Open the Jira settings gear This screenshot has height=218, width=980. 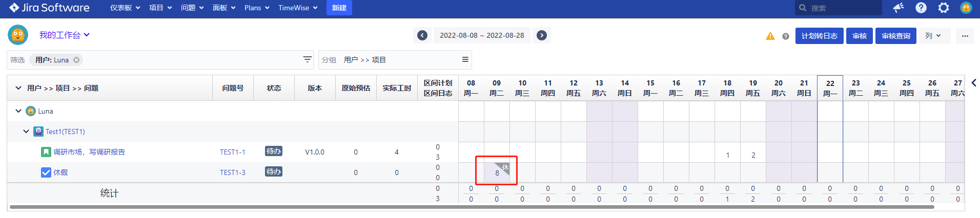point(944,8)
